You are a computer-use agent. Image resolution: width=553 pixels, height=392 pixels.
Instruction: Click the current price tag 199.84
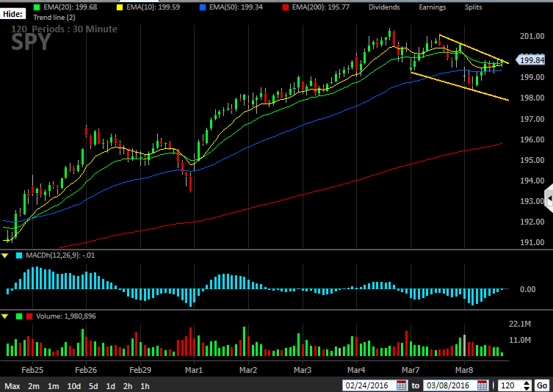pyautogui.click(x=531, y=60)
